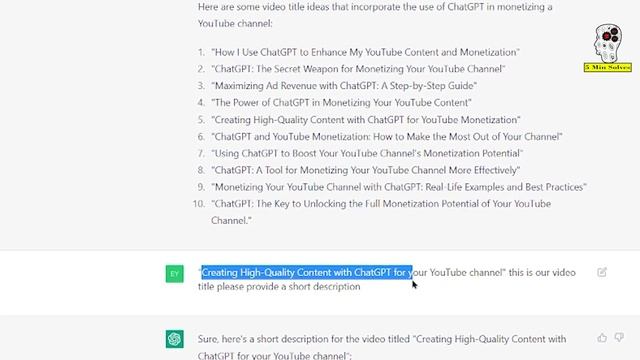Click the green EY user avatar
The image size is (640, 360).
point(175,274)
